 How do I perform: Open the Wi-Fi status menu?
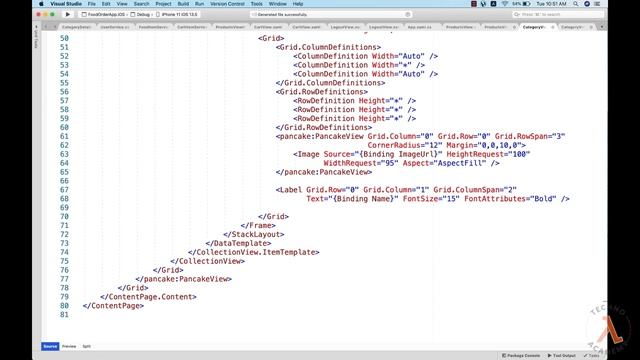click(505, 4)
